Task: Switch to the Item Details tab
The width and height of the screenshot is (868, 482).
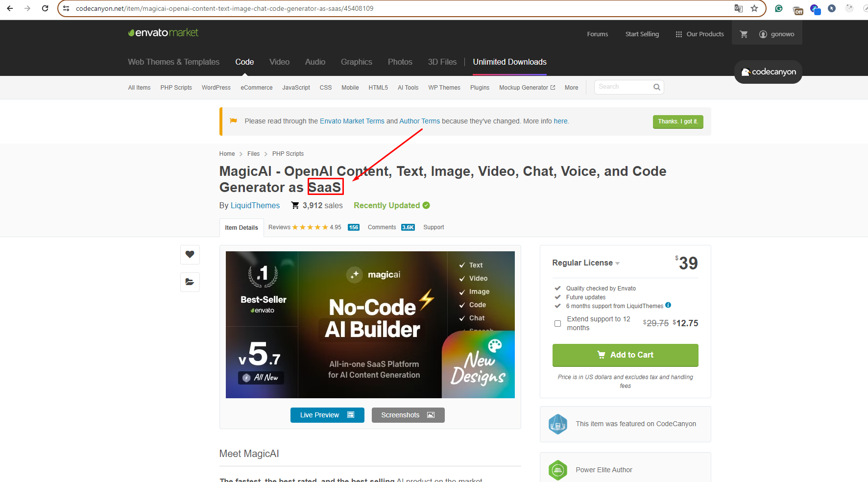Action: (241, 228)
